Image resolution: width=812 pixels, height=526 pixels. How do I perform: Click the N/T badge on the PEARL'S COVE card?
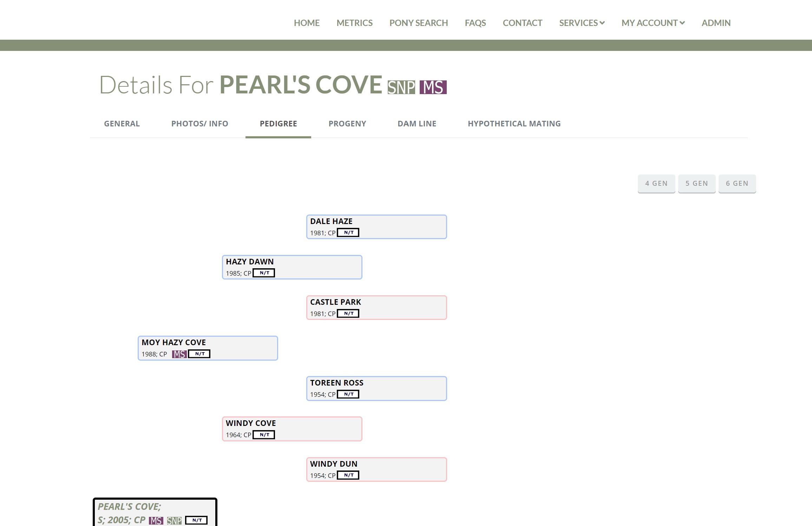[196, 520]
